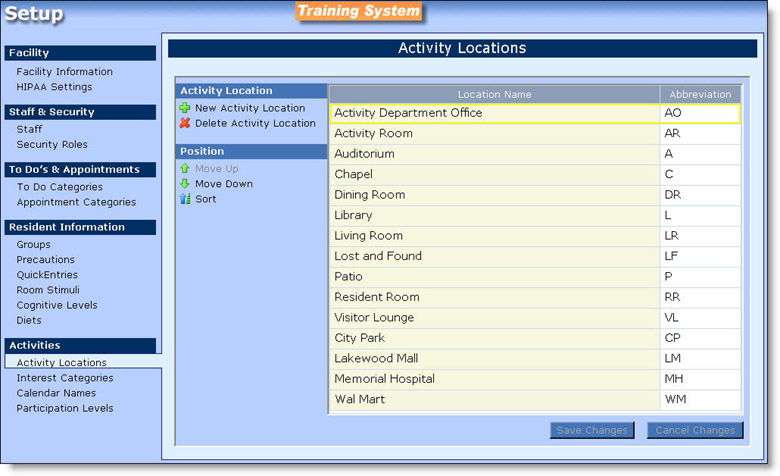
Task: Open Room Stimuli setup
Action: pyautogui.click(x=48, y=290)
